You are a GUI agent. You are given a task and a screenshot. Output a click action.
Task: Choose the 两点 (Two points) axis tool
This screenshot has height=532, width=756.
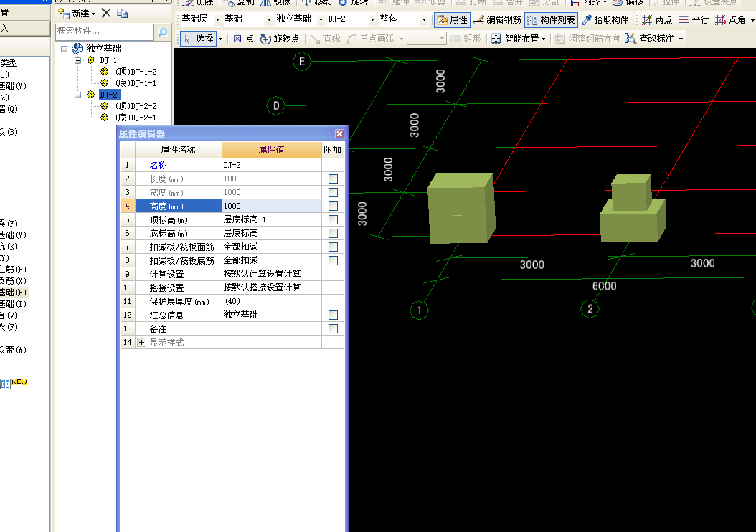(657, 20)
